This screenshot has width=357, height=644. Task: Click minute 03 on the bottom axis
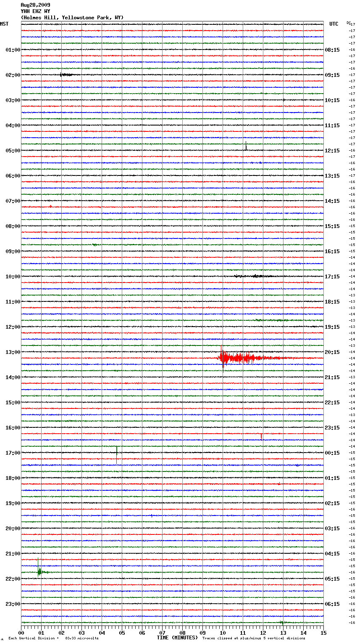point(81,633)
